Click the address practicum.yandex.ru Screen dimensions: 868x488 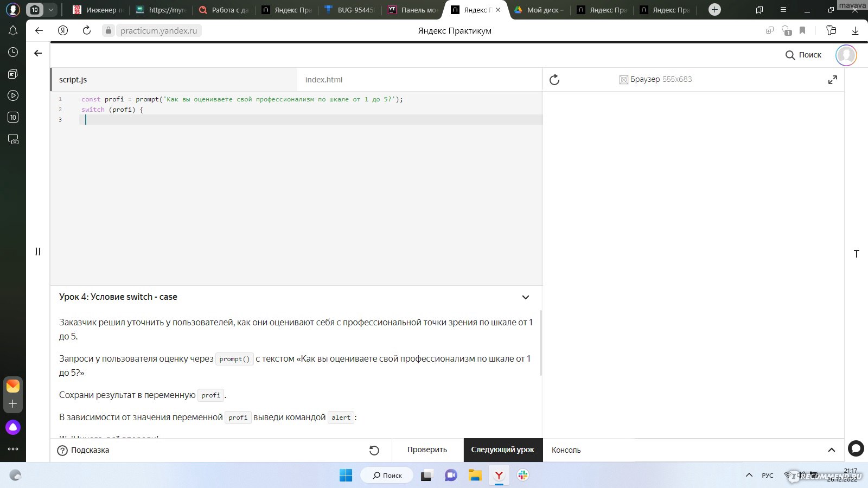[159, 31]
